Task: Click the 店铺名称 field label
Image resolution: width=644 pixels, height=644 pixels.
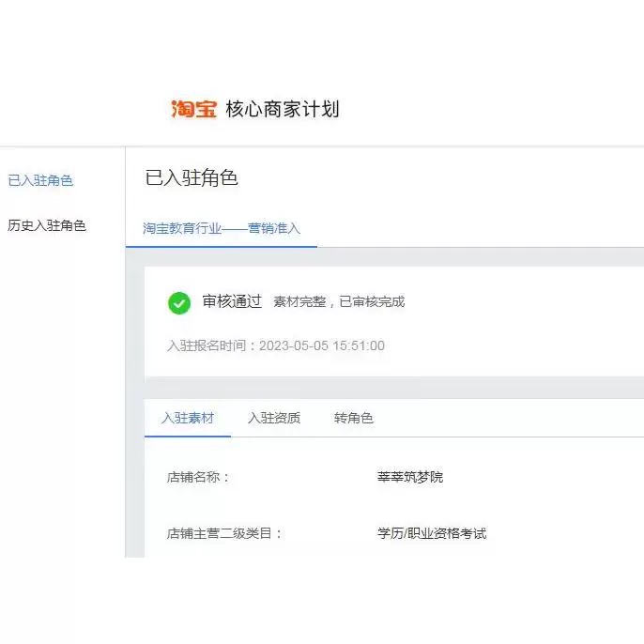Action: coord(198,477)
